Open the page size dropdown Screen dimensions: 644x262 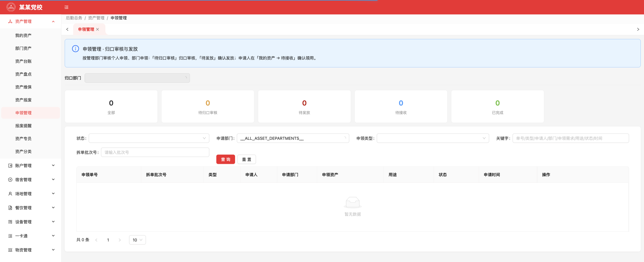pyautogui.click(x=137, y=240)
